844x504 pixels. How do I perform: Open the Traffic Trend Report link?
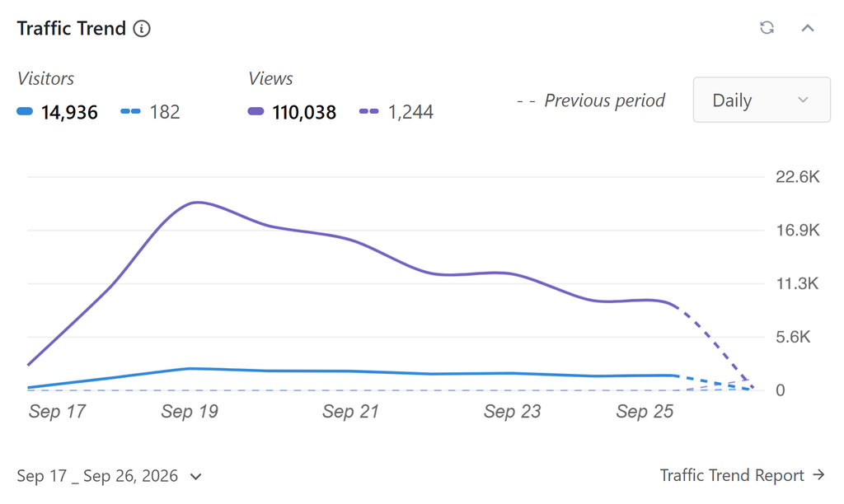[x=743, y=475]
